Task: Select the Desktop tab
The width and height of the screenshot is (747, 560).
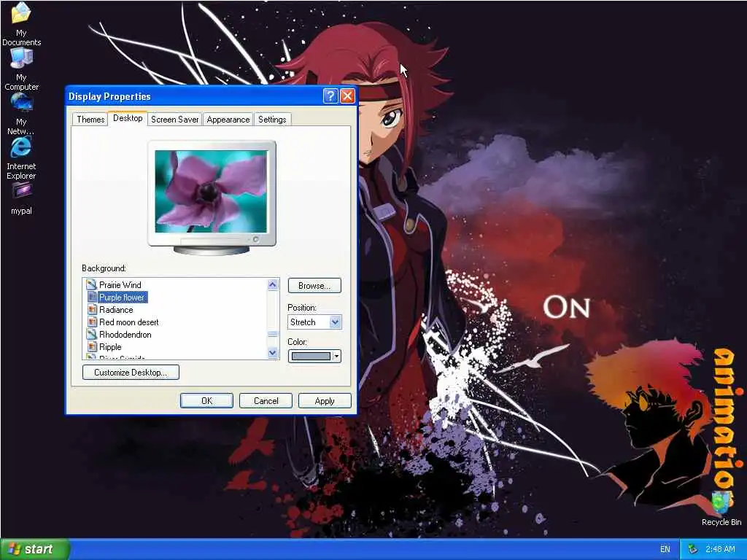Action: point(128,118)
